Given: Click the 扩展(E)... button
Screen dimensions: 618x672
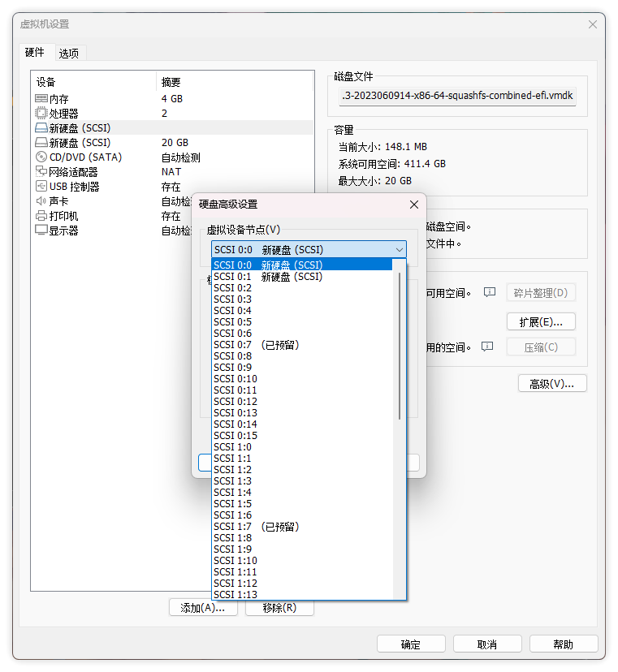Looking at the screenshot, I should click(x=541, y=322).
